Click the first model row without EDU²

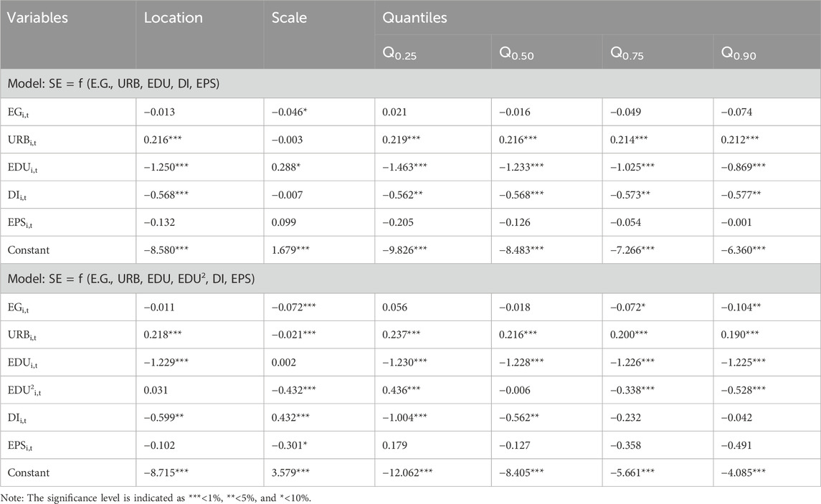[410, 83]
